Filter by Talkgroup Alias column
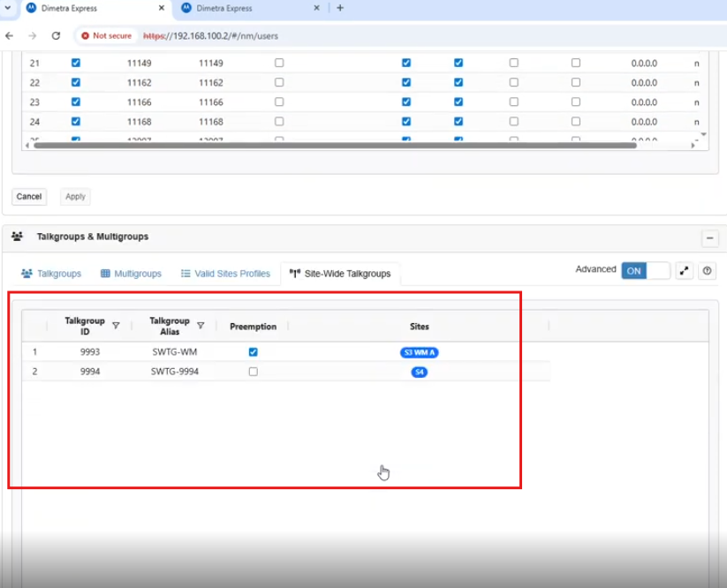 [201, 326]
